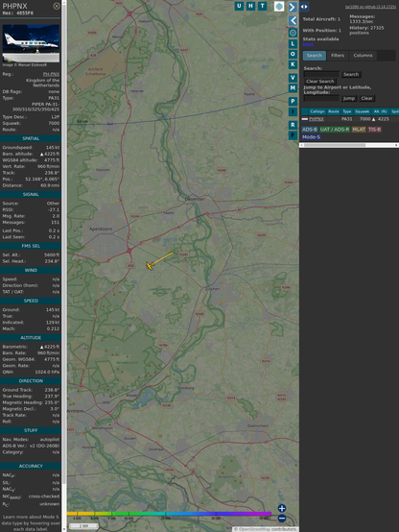Click the SIGNAL section header
The image size is (399, 532).
(31, 194)
